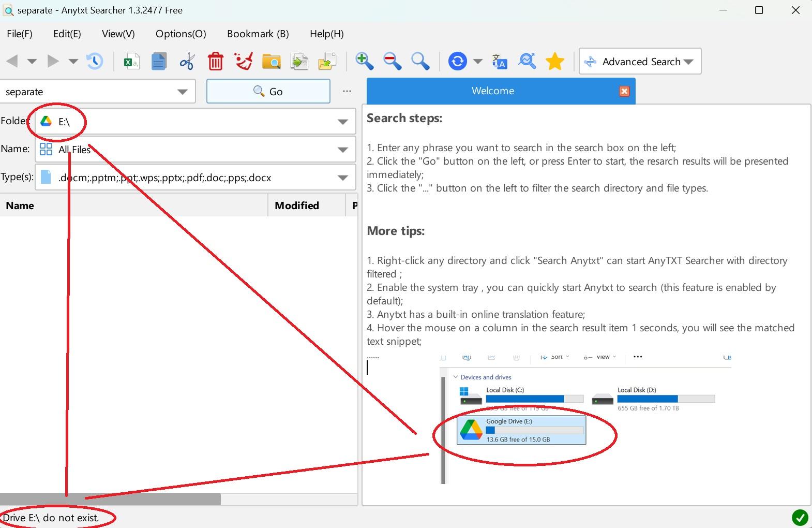
Task: Click the search history clock icon
Action: (x=94, y=61)
